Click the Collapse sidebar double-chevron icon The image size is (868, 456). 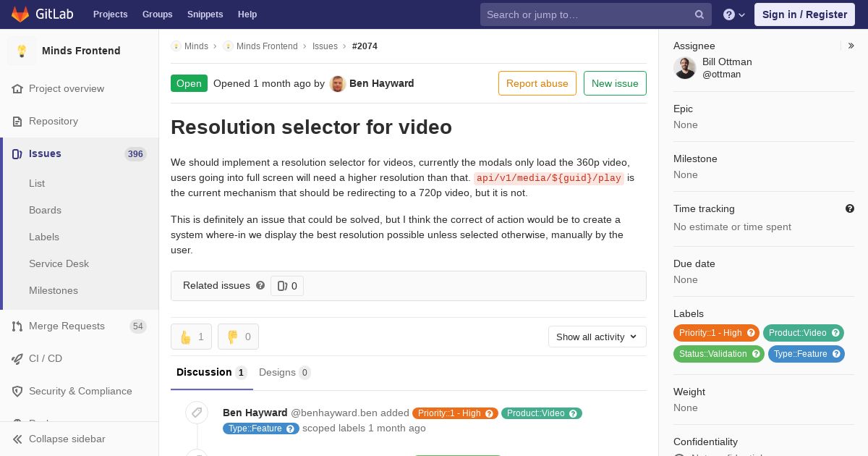tap(17, 439)
